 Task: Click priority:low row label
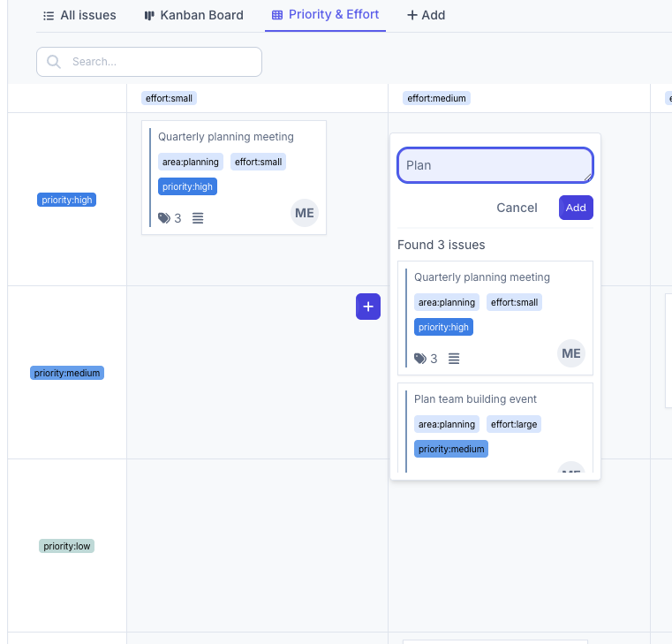[x=66, y=546]
